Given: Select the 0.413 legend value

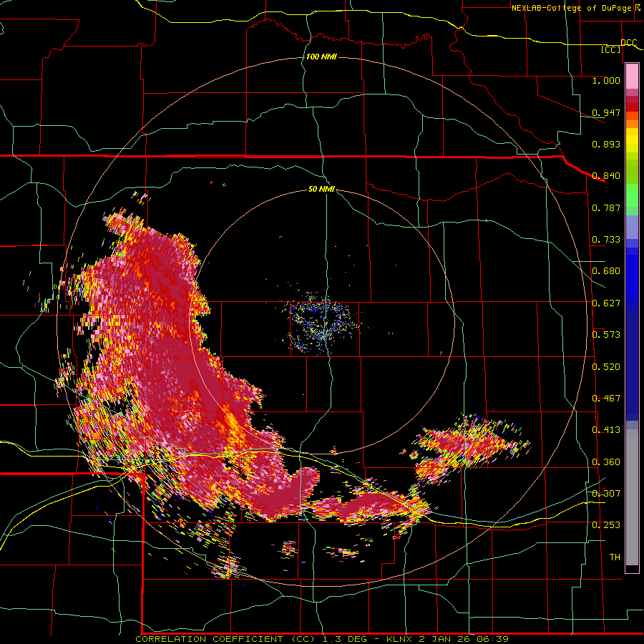Looking at the screenshot, I should pyautogui.click(x=606, y=430).
